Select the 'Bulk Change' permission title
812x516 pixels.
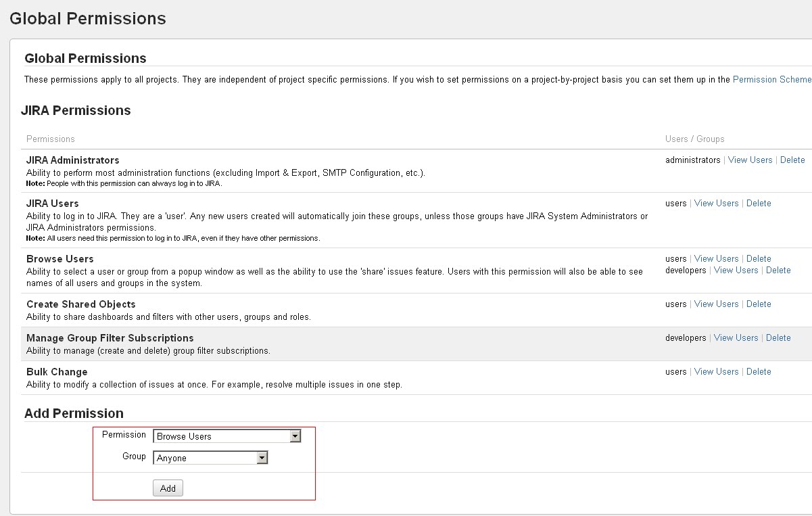click(x=57, y=372)
